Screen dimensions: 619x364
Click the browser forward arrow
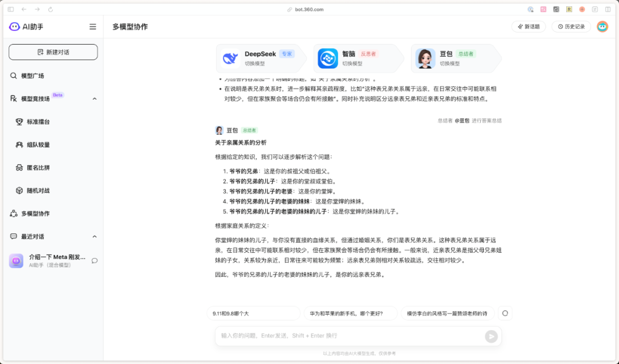pyautogui.click(x=37, y=10)
